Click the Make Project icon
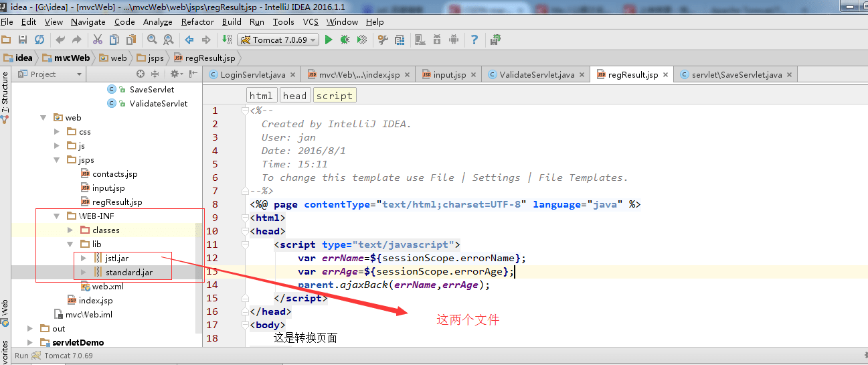The width and height of the screenshot is (868, 365). [x=228, y=40]
